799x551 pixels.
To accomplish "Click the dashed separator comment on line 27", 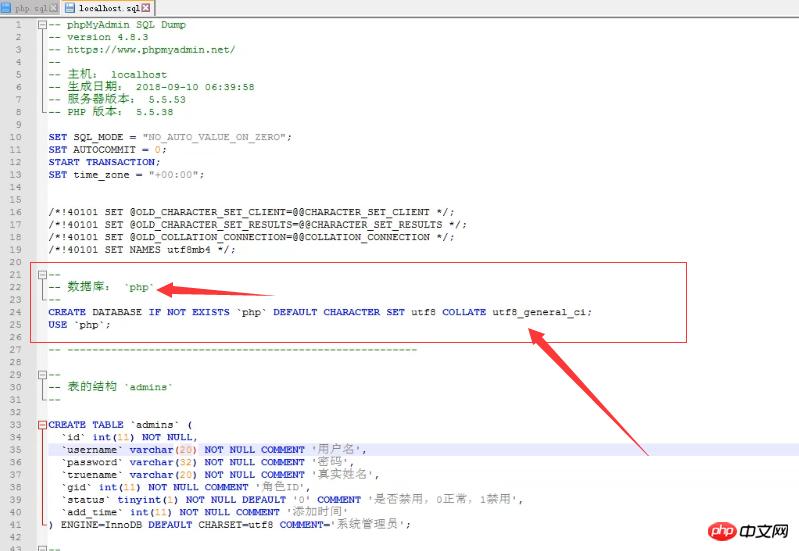I will [233, 350].
